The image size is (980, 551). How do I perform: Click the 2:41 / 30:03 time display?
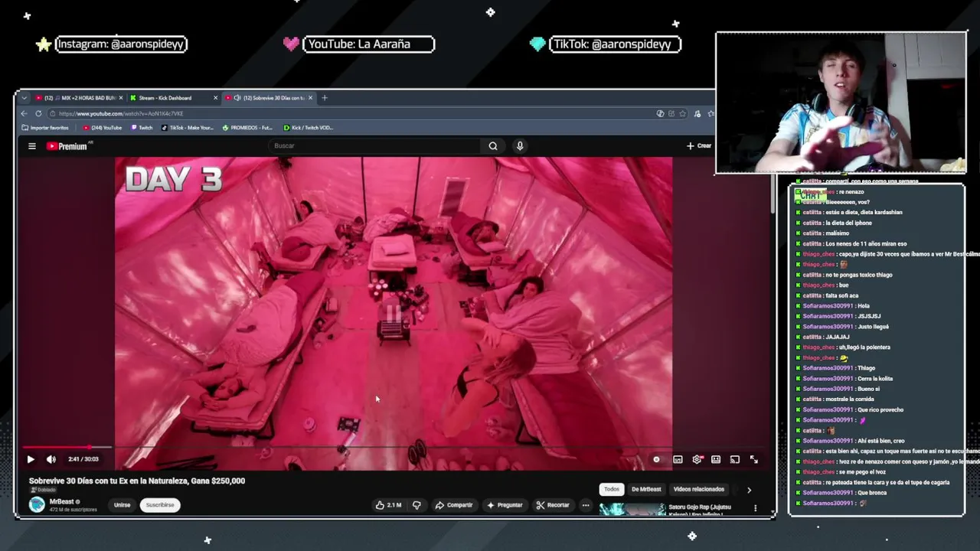click(83, 459)
